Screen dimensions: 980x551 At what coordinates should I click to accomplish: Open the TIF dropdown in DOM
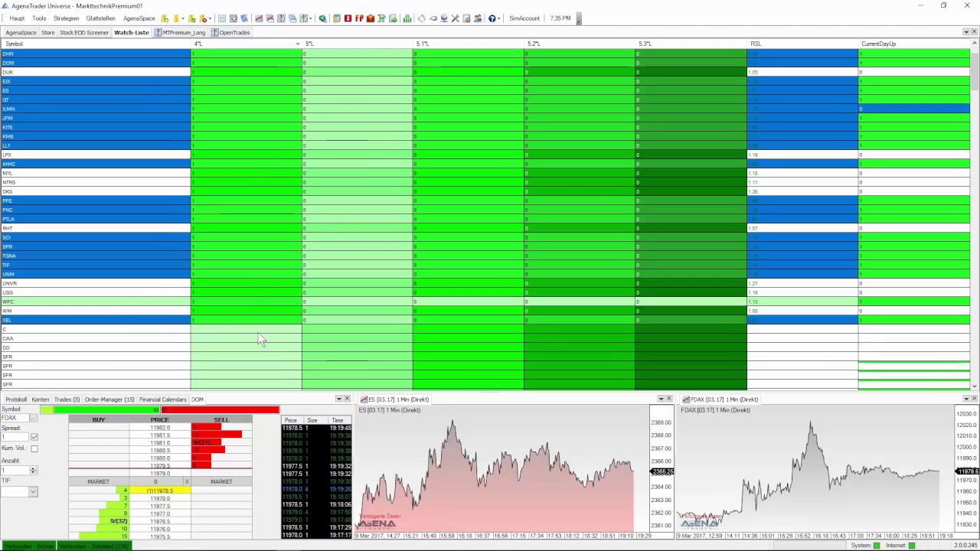click(x=32, y=491)
